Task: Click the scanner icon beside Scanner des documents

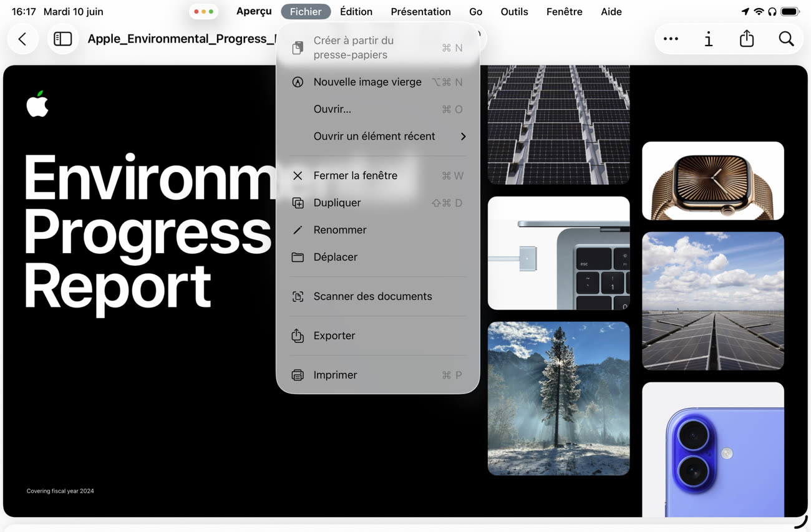Action: coord(298,296)
